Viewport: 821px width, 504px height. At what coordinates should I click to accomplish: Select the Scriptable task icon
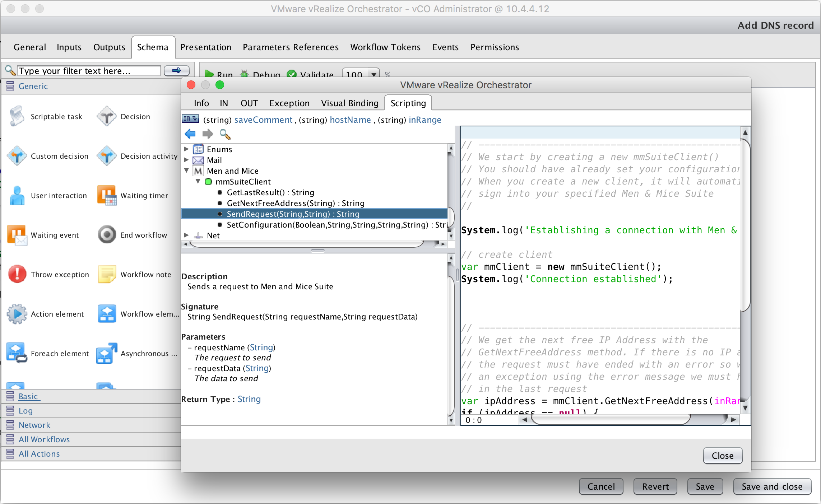[x=17, y=116]
